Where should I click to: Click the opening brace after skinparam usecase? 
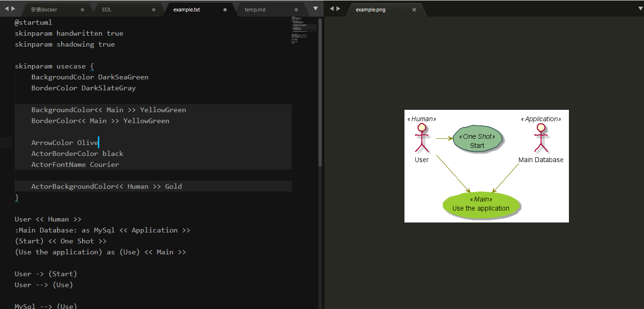pyautogui.click(x=92, y=66)
